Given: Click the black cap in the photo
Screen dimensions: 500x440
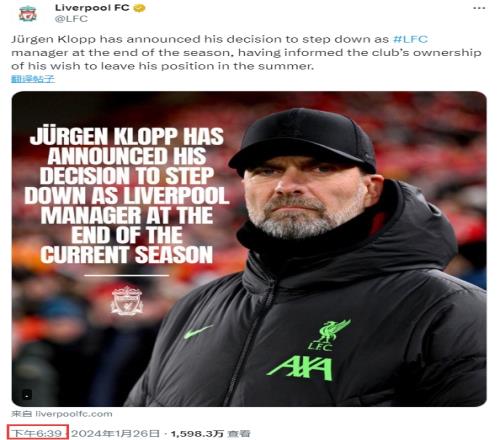Looking at the screenshot, I should pyautogui.click(x=302, y=141).
